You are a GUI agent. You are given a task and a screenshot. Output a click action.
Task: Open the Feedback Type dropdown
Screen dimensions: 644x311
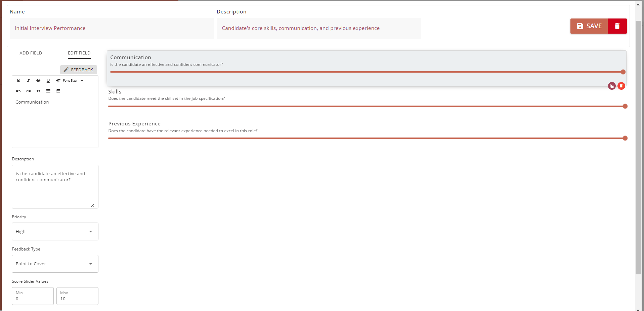pyautogui.click(x=55, y=264)
